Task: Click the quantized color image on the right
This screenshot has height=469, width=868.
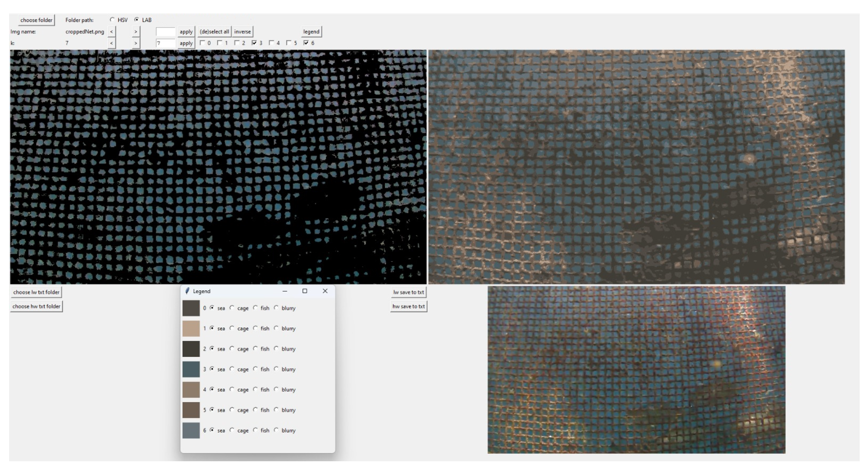Action: [636, 167]
